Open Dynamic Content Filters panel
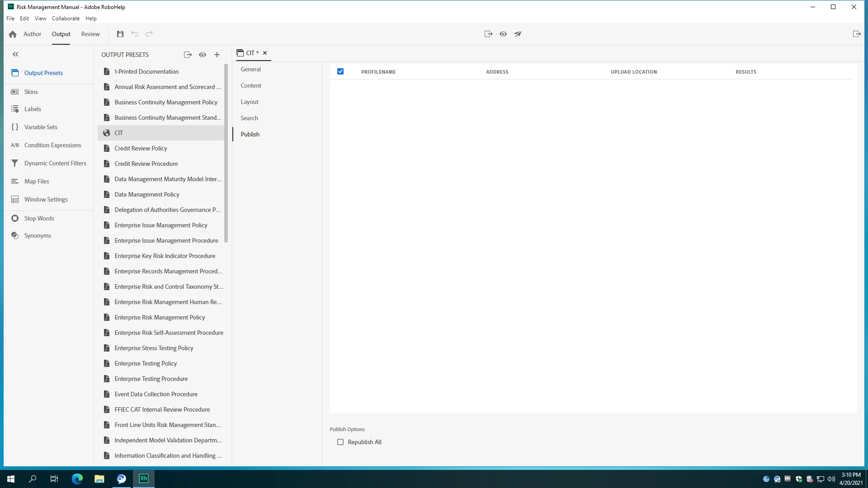 pos(55,163)
